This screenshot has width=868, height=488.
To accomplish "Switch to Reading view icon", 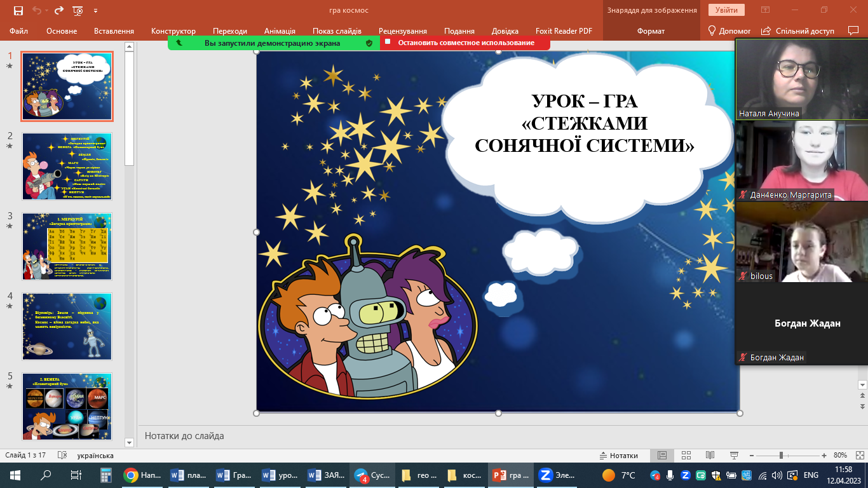I will point(710,456).
